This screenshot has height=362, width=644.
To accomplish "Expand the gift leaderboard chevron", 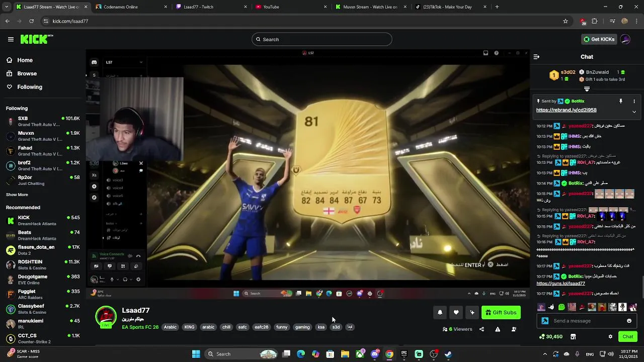I will click(x=587, y=89).
